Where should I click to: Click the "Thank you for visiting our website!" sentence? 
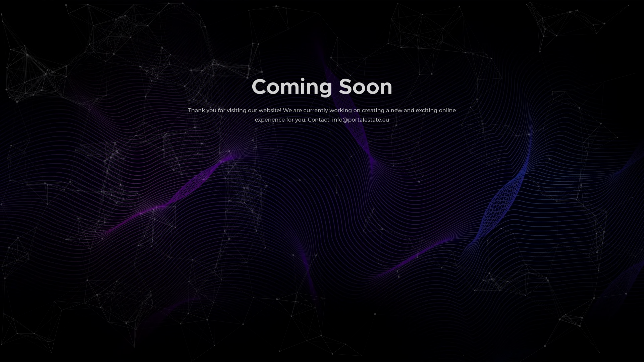click(235, 110)
